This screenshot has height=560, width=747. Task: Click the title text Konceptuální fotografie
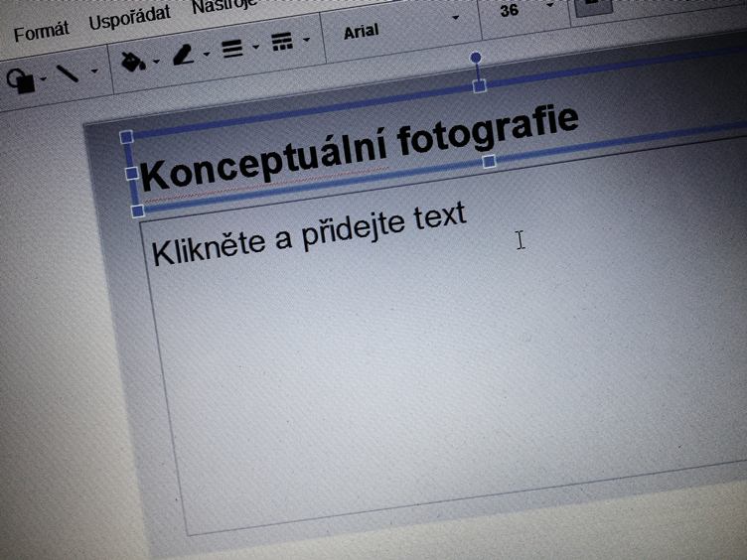360,149
